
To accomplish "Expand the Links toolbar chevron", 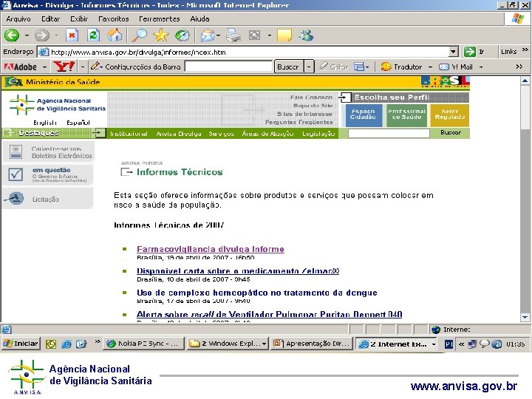I will pos(525,50).
